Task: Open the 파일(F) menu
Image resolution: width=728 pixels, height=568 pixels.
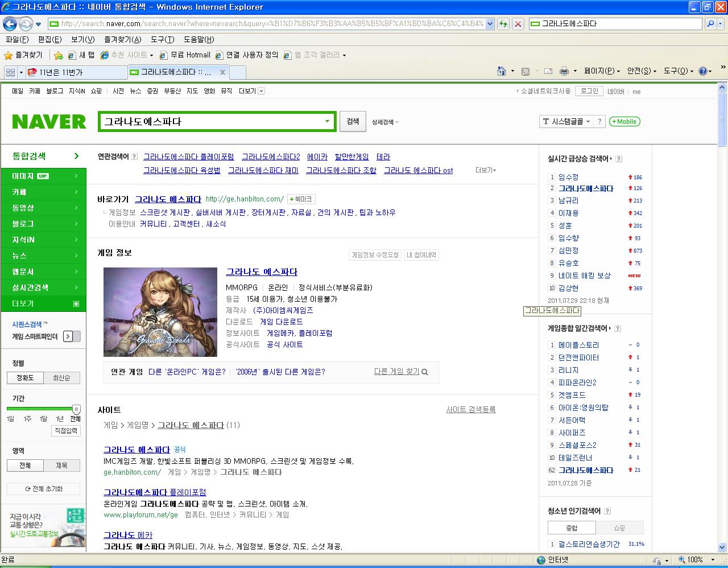Action: [17, 39]
